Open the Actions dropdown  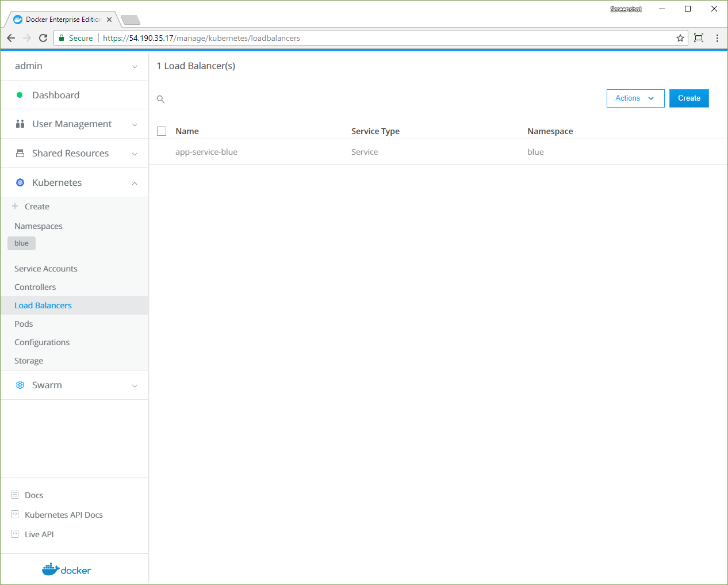pyautogui.click(x=635, y=98)
